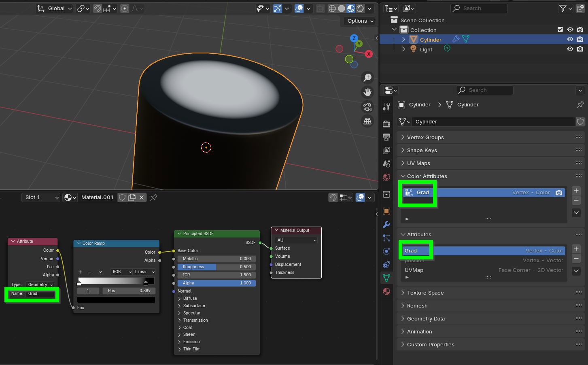Click the duplicate material icon for Material.001
The image size is (588, 365).
coord(132,197)
